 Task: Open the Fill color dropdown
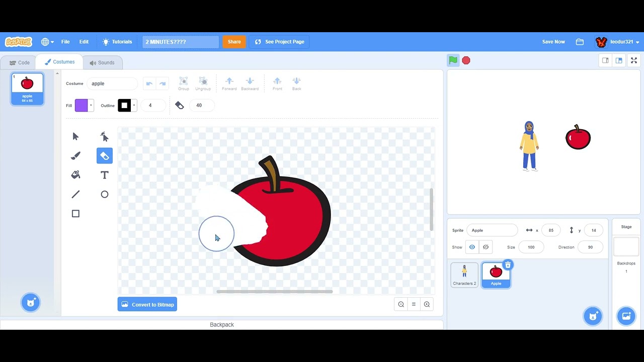coord(84,105)
